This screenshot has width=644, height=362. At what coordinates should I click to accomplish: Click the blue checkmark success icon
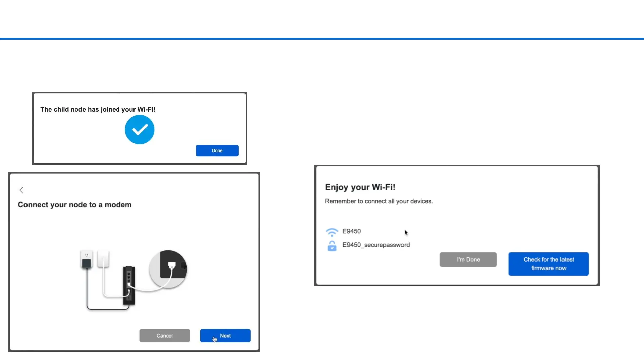pos(140,130)
